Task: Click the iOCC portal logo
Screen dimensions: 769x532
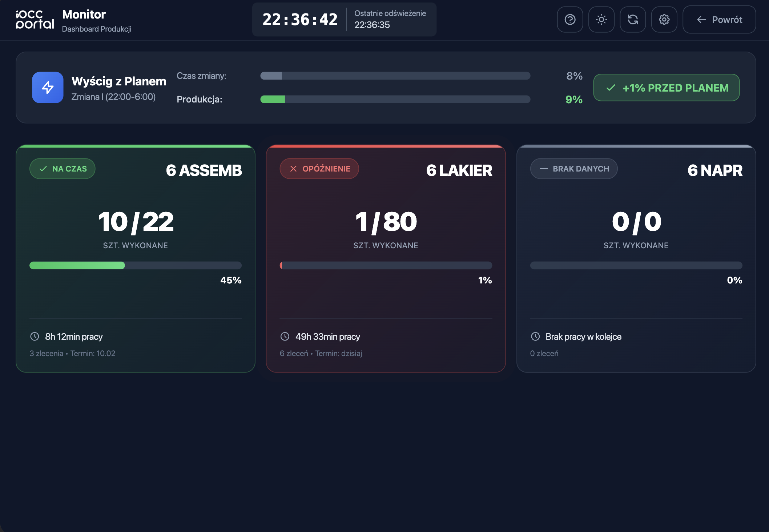Action: click(x=35, y=20)
